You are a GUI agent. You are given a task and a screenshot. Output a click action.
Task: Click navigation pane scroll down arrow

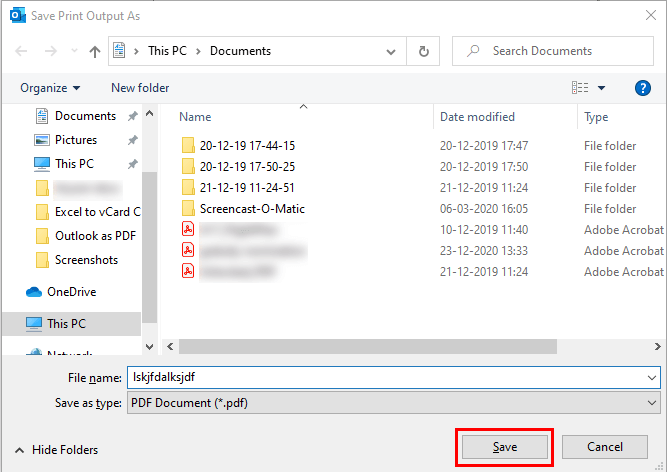point(149,347)
